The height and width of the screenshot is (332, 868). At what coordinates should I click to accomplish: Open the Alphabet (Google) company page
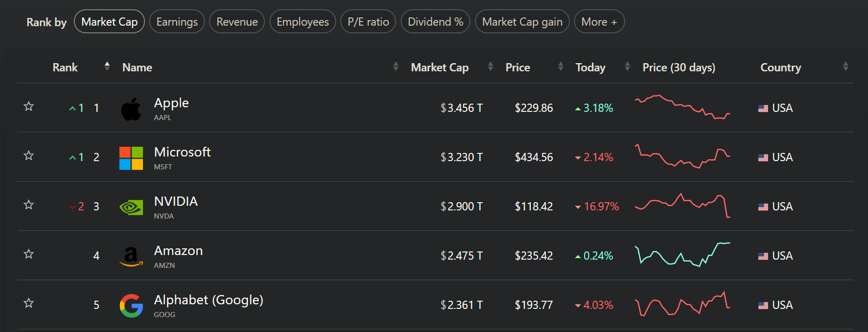(209, 300)
